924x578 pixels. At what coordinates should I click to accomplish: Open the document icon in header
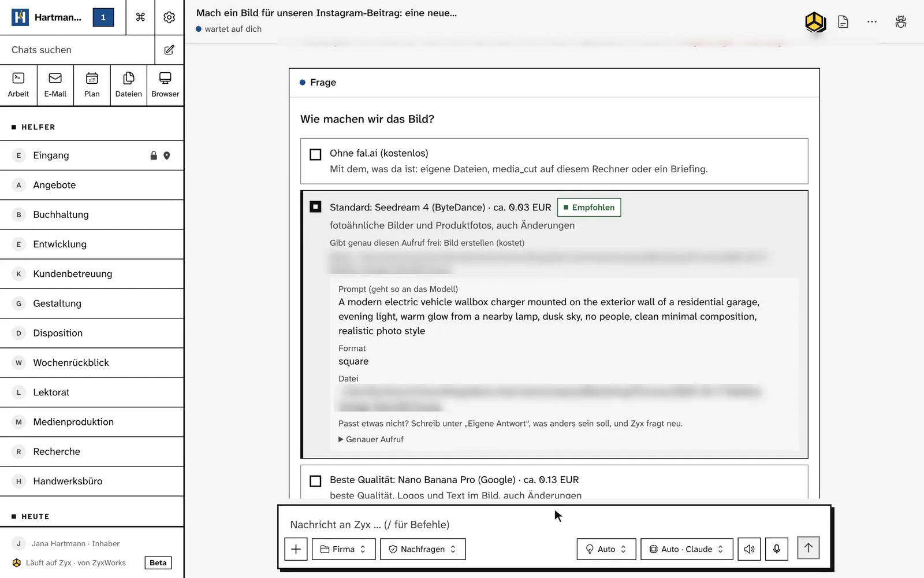click(x=843, y=22)
